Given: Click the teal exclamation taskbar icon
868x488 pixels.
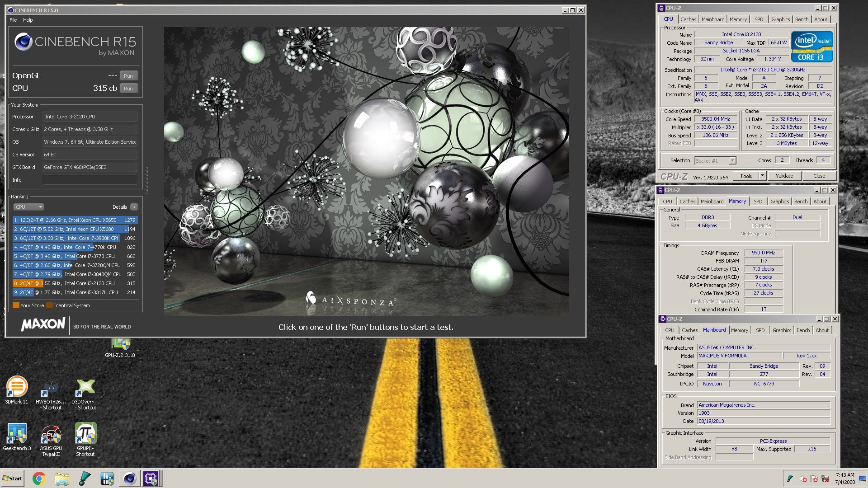Looking at the screenshot, I should click(85, 479).
